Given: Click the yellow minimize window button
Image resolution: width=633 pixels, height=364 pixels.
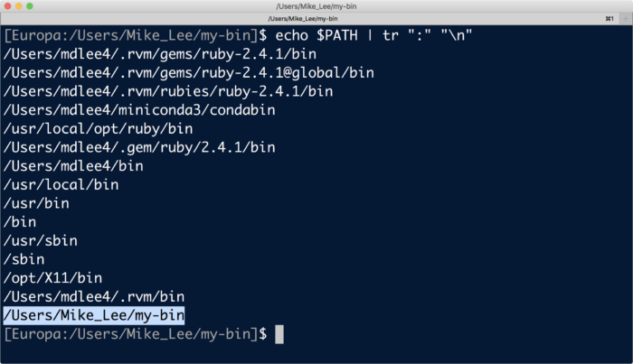Looking at the screenshot, I should point(19,6).
